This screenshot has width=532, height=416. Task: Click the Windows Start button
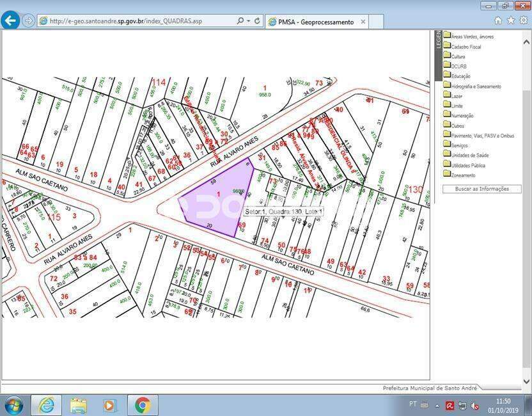pyautogui.click(x=13, y=405)
